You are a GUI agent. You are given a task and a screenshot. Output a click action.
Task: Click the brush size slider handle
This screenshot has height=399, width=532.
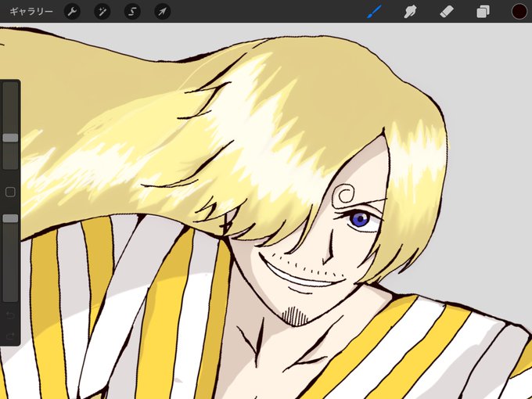[x=10, y=138]
